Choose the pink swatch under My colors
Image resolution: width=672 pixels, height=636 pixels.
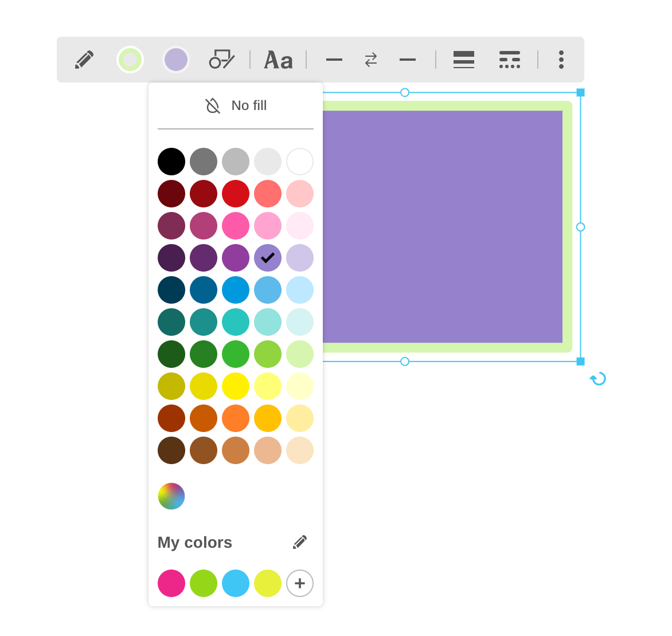[x=171, y=583]
